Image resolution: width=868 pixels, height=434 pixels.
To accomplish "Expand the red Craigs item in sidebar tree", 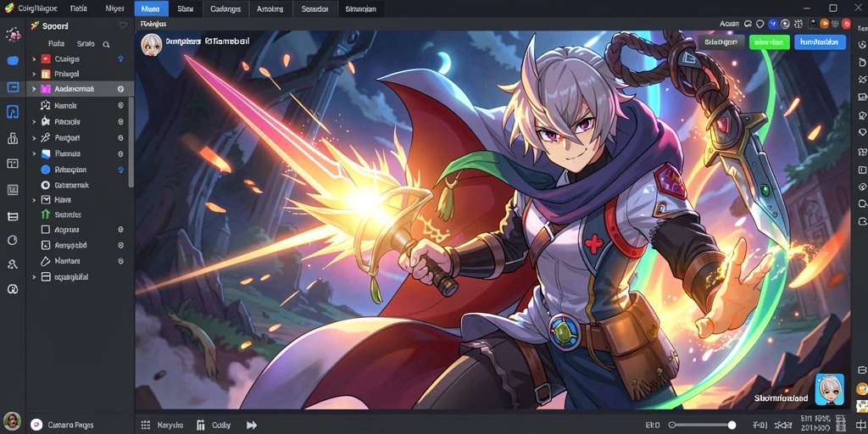I will click(x=34, y=59).
